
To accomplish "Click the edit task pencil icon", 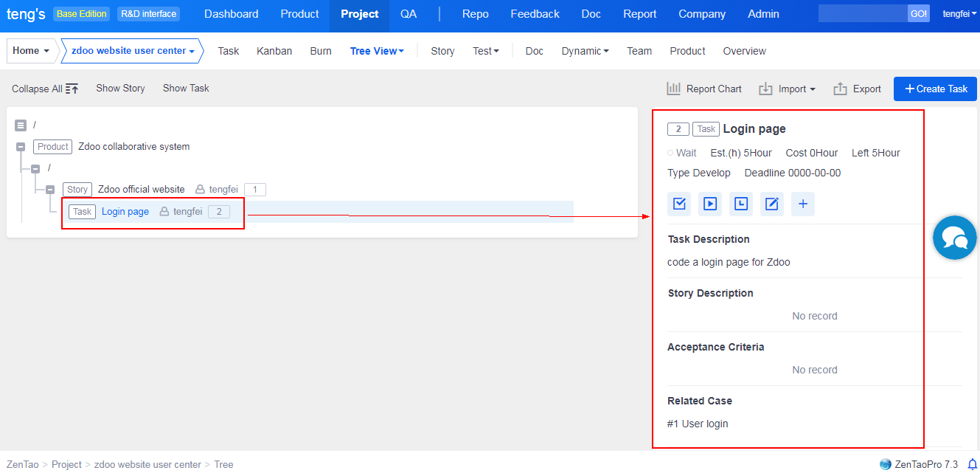I will coord(772,204).
